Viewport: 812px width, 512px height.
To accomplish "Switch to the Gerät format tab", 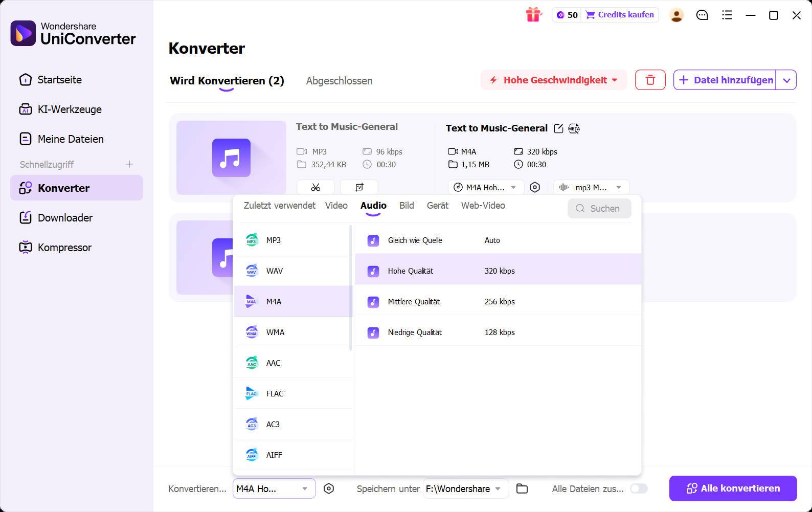I will click(x=438, y=206).
